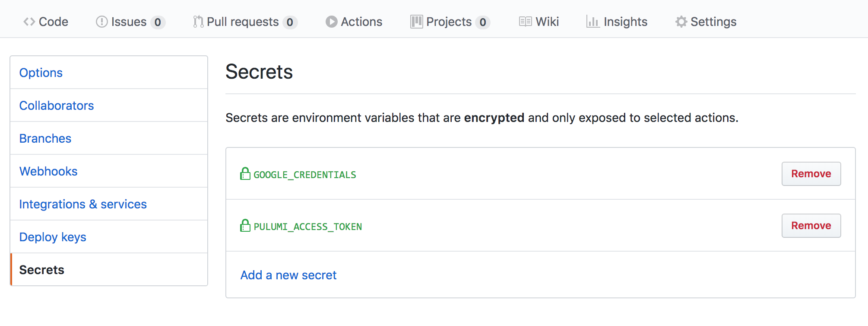Select Webhooks from the sidebar
868x326 pixels.
point(48,171)
